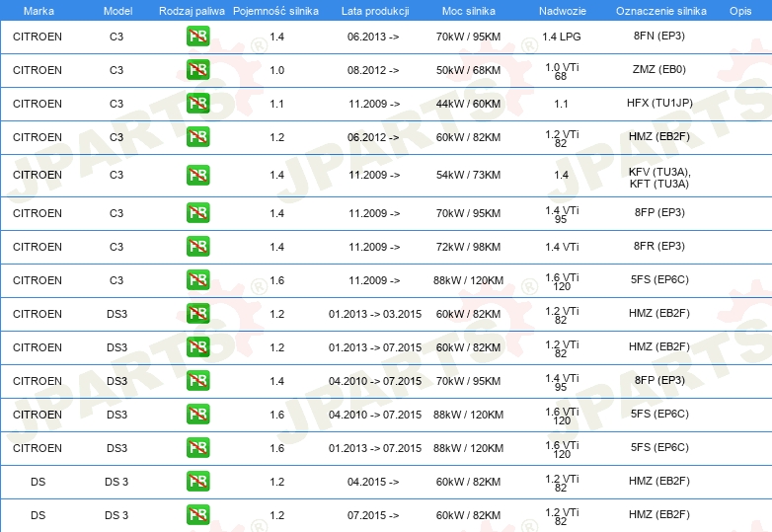Click the Rodzaj paliwa column header

pyautogui.click(x=192, y=11)
